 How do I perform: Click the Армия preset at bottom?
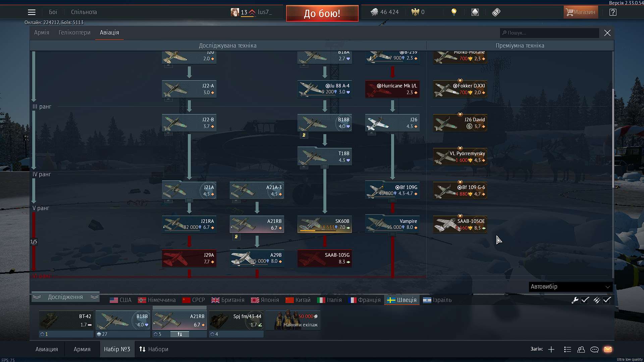82,349
